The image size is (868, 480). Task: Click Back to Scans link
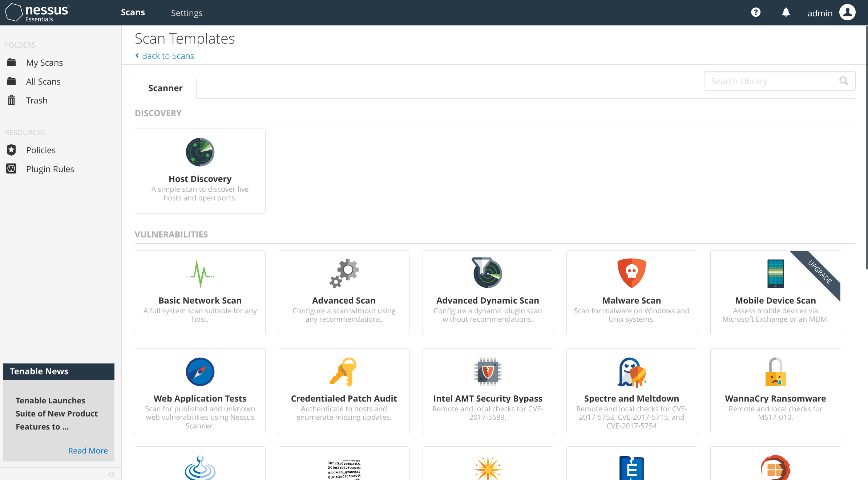coord(168,55)
